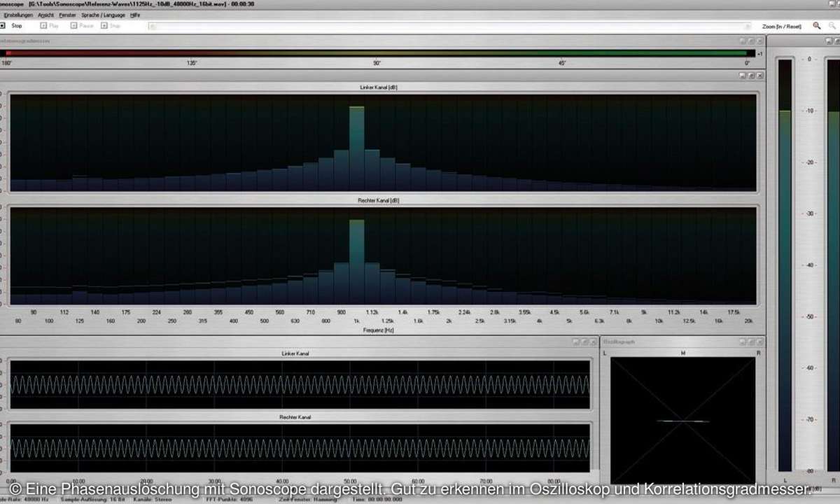Close the waveform Linker Kanal panel
This screenshot has height=504, width=840.
point(593,342)
